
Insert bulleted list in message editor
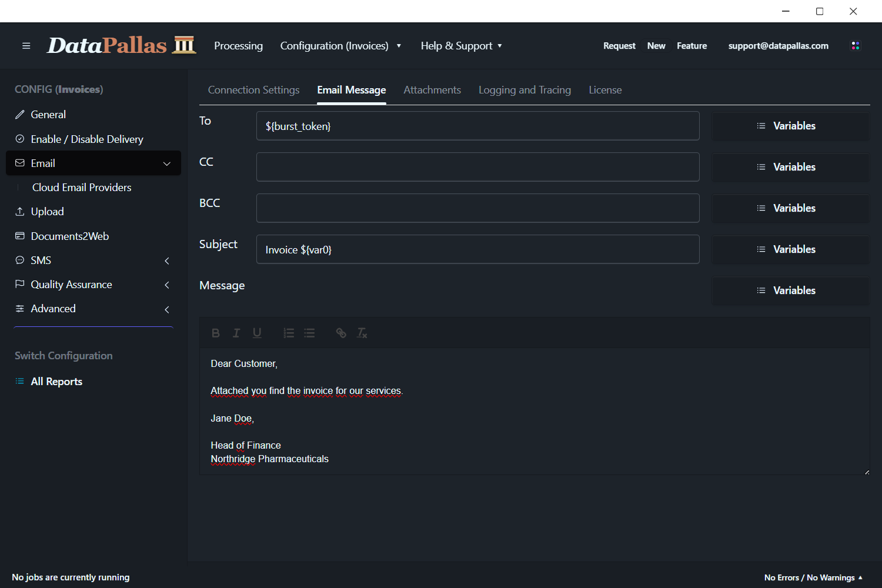[309, 333]
